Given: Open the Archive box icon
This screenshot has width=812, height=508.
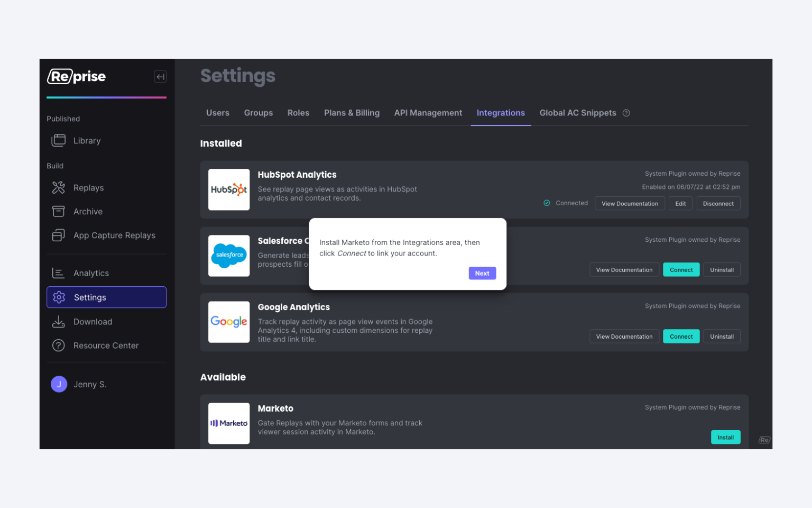Looking at the screenshot, I should (59, 212).
